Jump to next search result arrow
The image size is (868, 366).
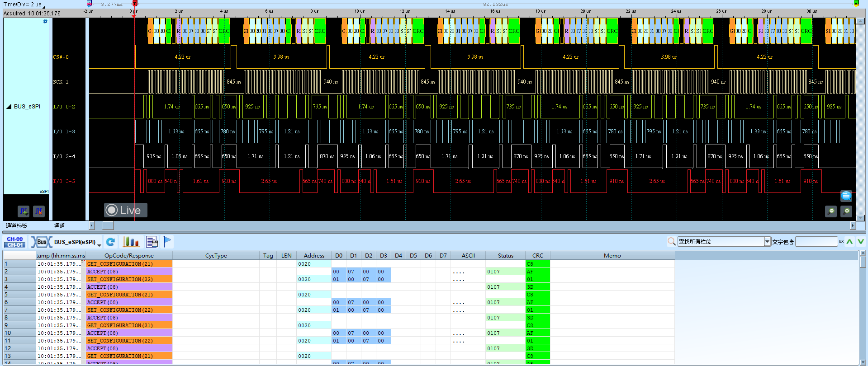pos(860,242)
